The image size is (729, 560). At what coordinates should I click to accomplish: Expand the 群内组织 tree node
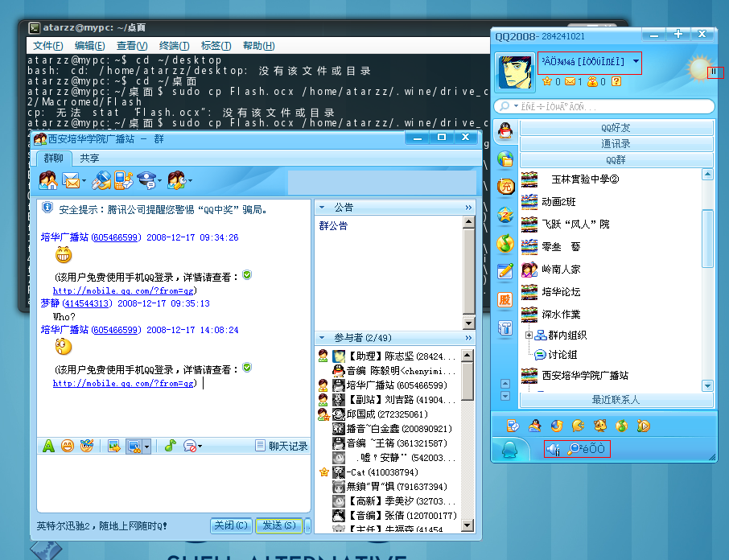(x=529, y=335)
